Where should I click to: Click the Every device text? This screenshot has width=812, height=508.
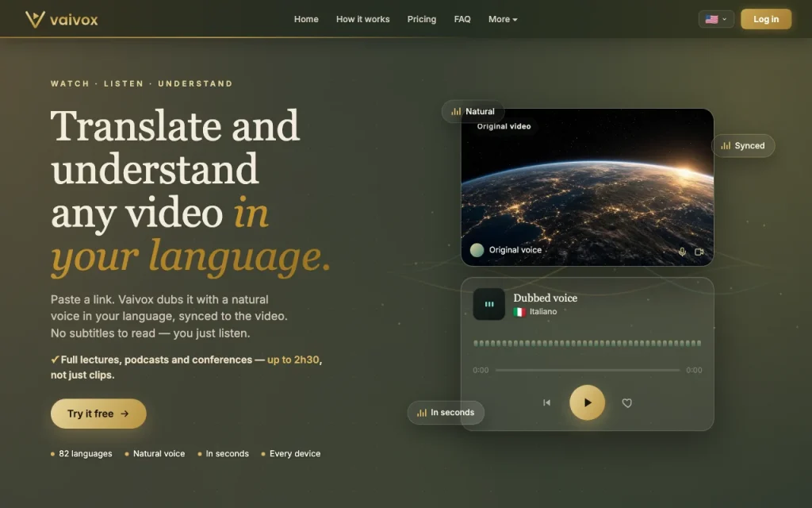point(295,453)
